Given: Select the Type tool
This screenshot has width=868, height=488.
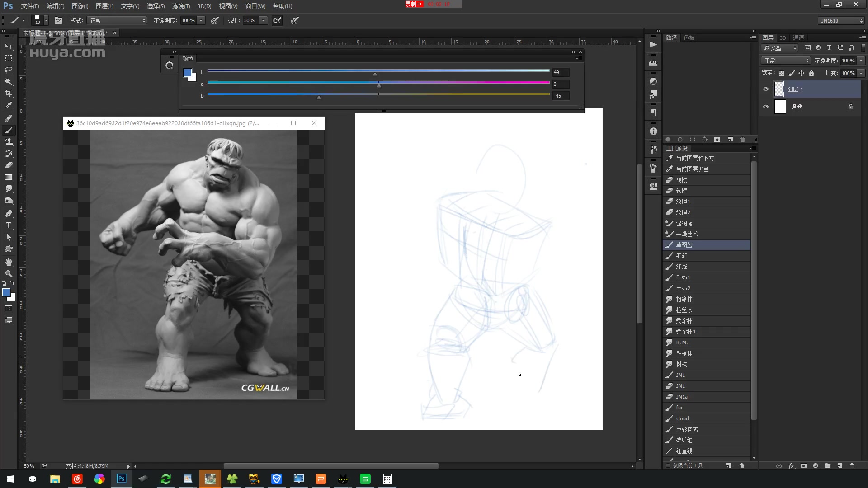Looking at the screenshot, I should pos(9,225).
